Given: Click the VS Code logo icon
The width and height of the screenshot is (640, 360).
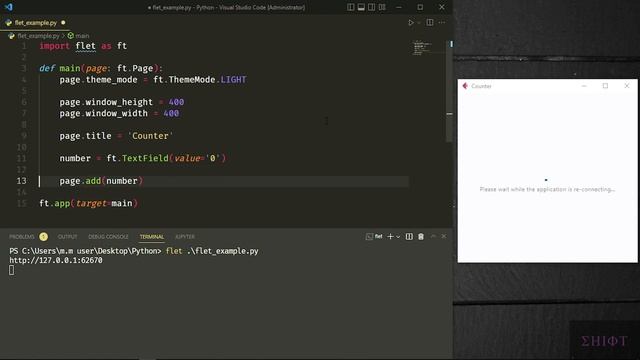Looking at the screenshot, I should click(x=9, y=7).
